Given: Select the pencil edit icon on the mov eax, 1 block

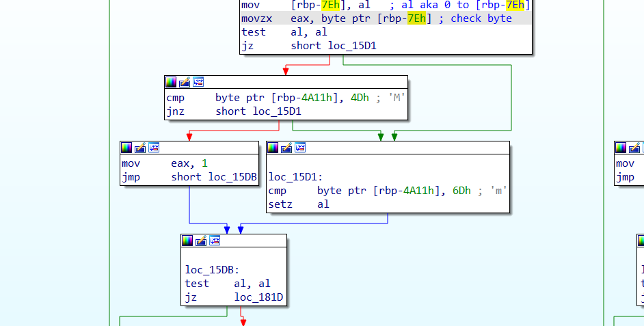Looking at the screenshot, I should coord(140,148).
